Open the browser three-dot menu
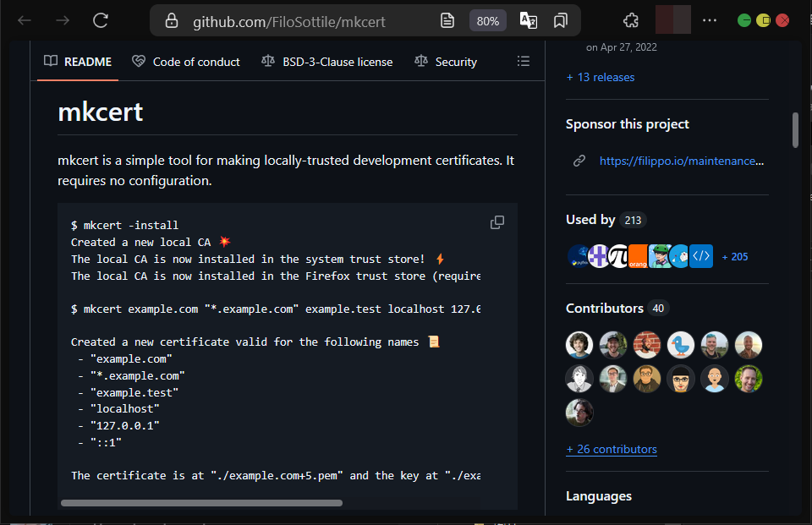Screen dimensions: 812x525 pyautogui.click(x=710, y=20)
